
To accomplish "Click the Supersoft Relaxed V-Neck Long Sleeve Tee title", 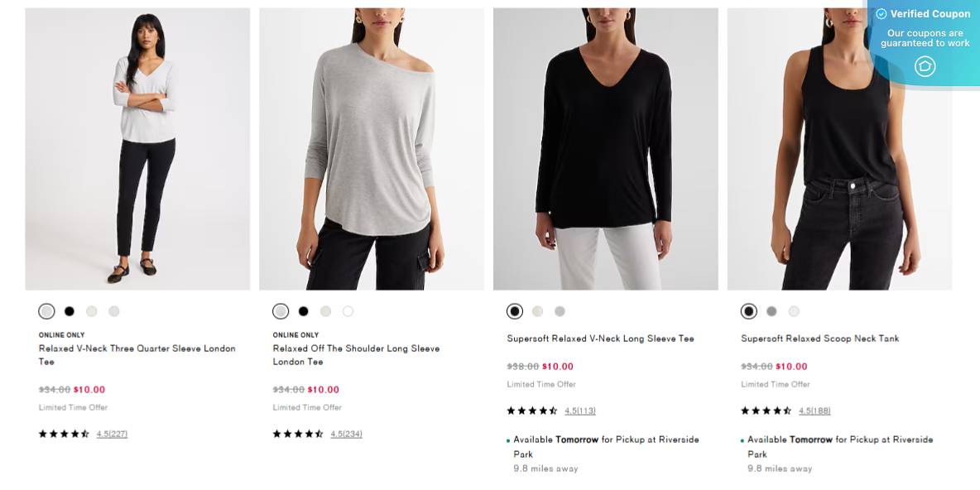I will [599, 338].
